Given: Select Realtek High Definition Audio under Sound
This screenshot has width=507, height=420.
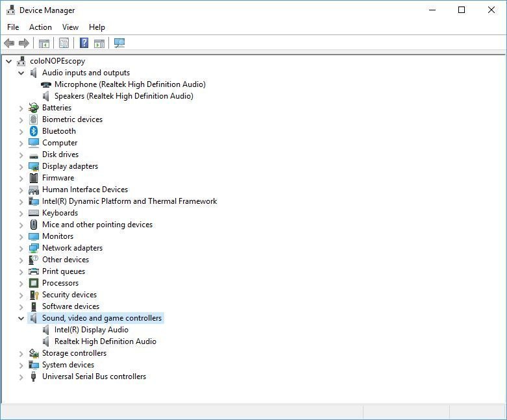Looking at the screenshot, I should [105, 341].
